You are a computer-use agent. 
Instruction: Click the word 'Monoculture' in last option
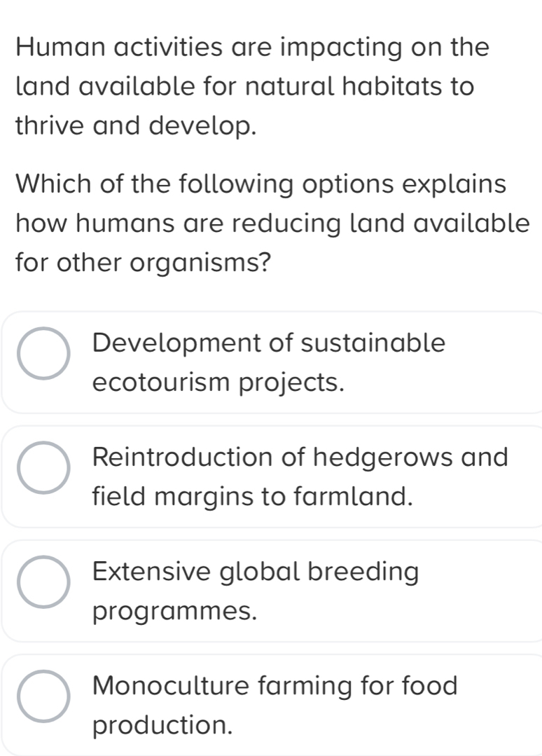coord(171,686)
